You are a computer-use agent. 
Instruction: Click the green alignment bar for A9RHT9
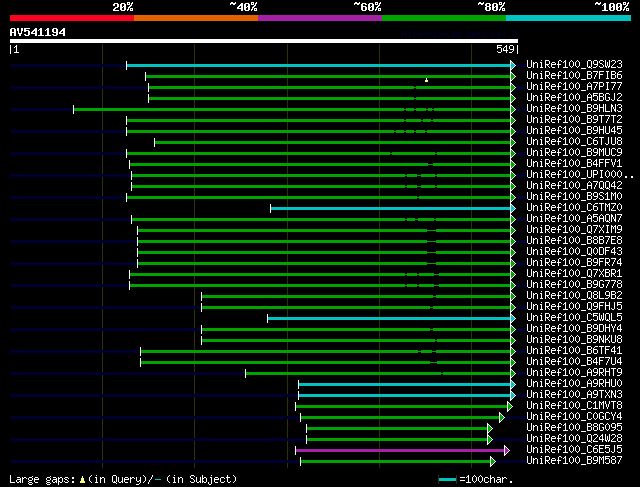click(378, 374)
